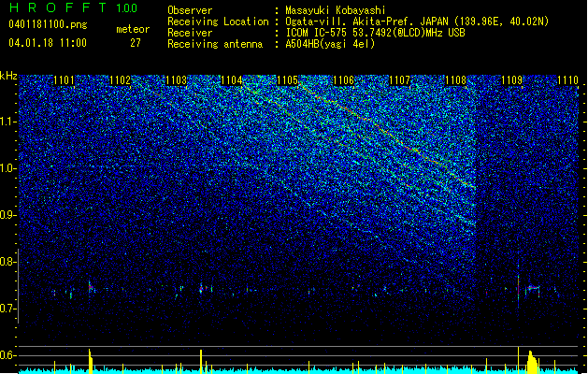The width and height of the screenshot is (588, 374).
Task: Click the 1101 time marker
Action: click(x=64, y=80)
